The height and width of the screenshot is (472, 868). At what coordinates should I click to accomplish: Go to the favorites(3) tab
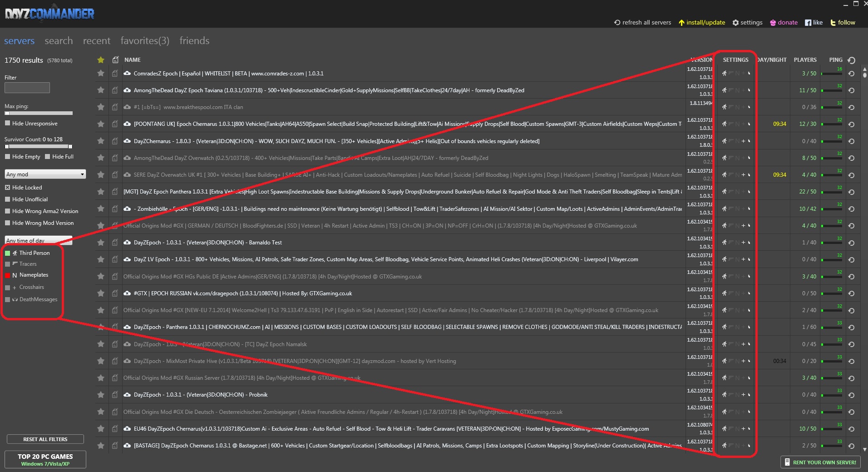[x=145, y=41]
